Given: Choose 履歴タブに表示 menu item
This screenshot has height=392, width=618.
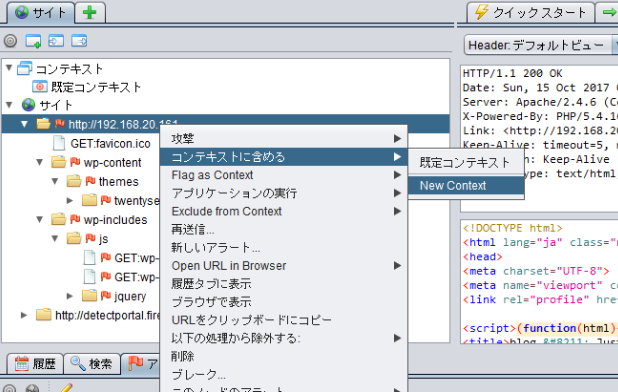Looking at the screenshot, I should click(284, 284).
